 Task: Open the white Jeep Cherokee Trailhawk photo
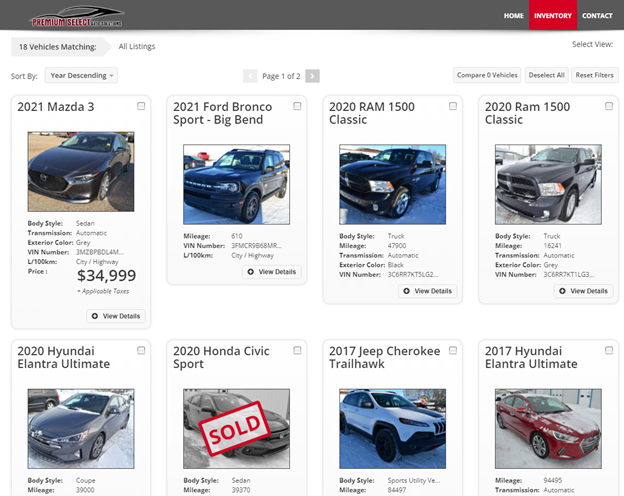[x=392, y=429]
